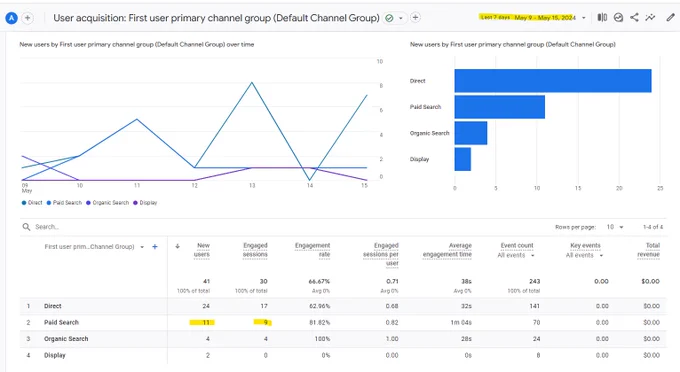This screenshot has width=680, height=372.
Task: Sort by 'Engaged sessions per user' header
Action: click(381, 254)
